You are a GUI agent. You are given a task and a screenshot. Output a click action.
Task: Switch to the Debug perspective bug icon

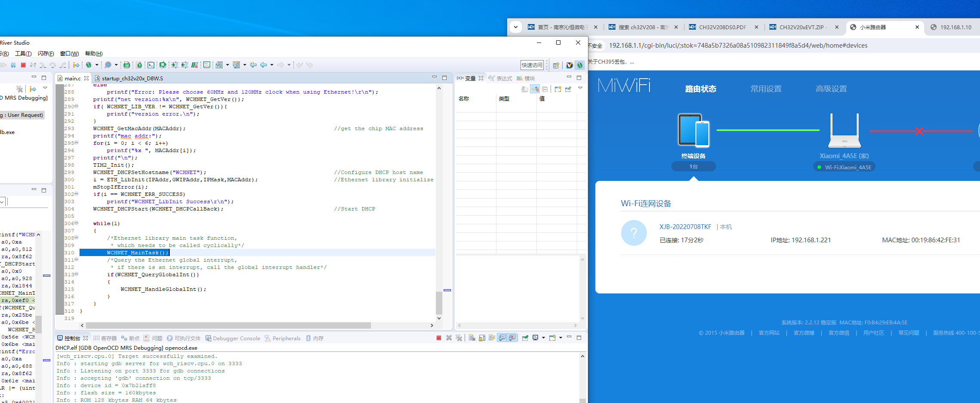coord(580,65)
